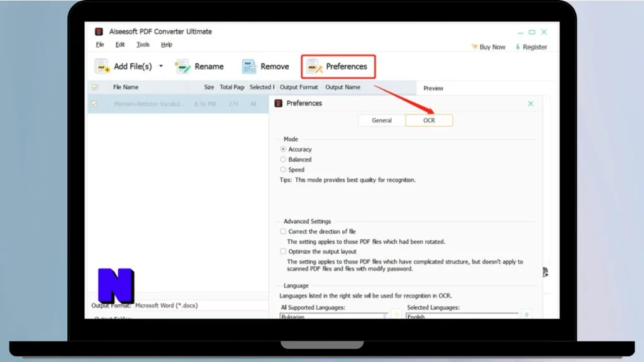Click the Output Format column header
Image resolution: width=644 pixels, height=362 pixels.
[299, 87]
